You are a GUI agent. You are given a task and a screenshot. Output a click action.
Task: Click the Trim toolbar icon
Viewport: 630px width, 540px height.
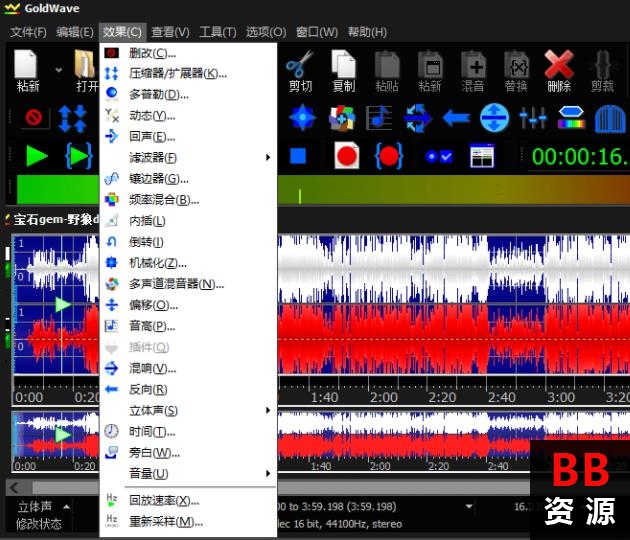click(603, 64)
